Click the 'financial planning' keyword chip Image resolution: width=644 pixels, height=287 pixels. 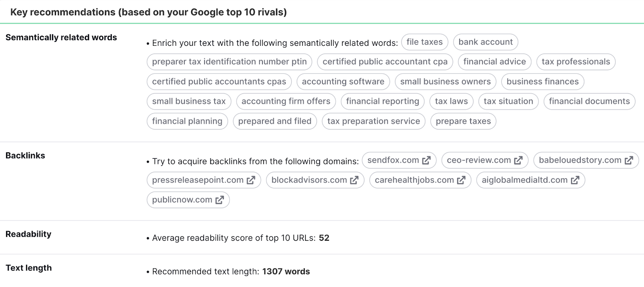[x=188, y=121]
